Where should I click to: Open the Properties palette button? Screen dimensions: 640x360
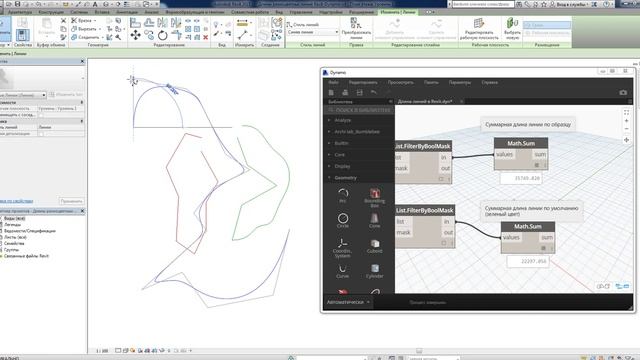[x=22, y=35]
